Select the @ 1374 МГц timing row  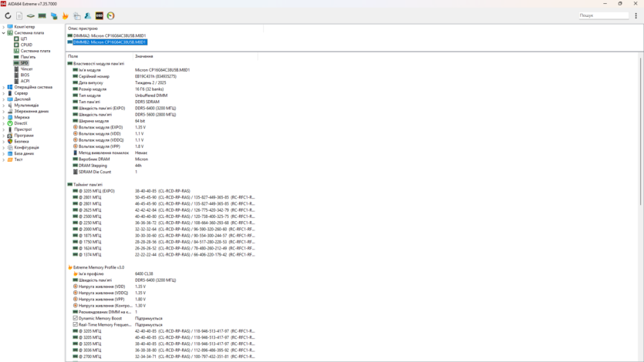coord(161,255)
